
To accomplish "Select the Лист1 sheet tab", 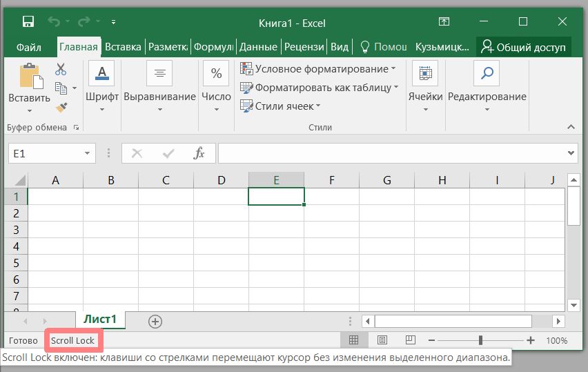I will click(x=100, y=319).
